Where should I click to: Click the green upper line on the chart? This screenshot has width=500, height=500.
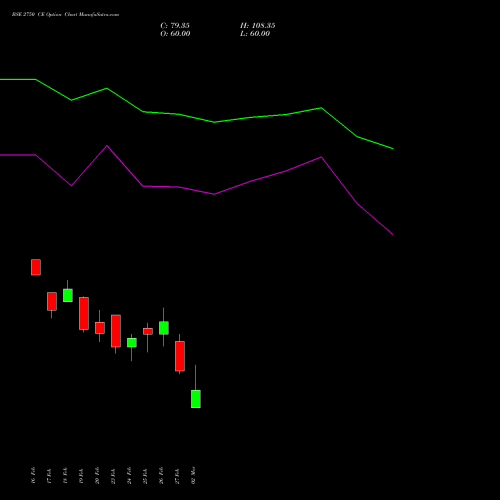pos(214,122)
